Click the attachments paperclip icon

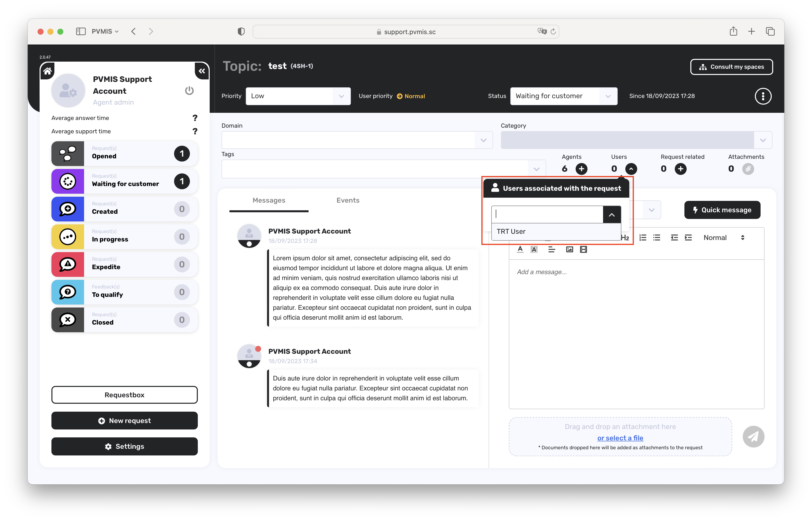click(x=748, y=168)
